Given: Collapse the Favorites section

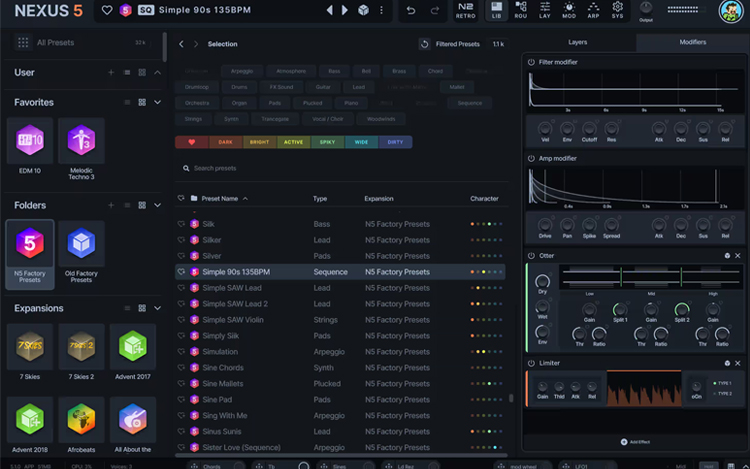Looking at the screenshot, I should tap(157, 102).
